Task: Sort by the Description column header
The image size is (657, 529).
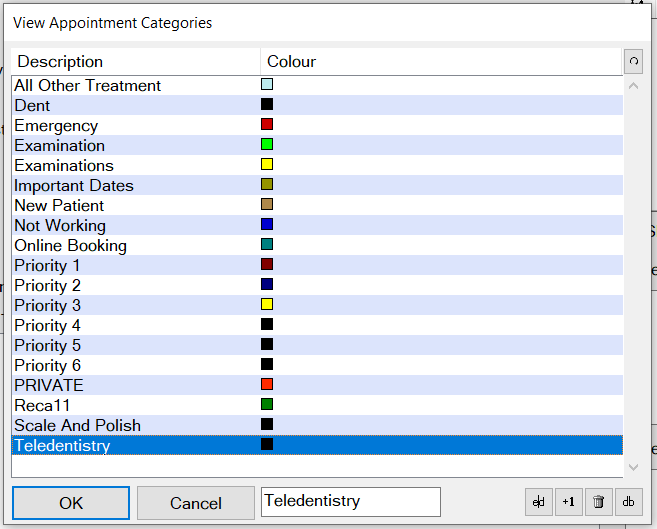Action: [136, 62]
